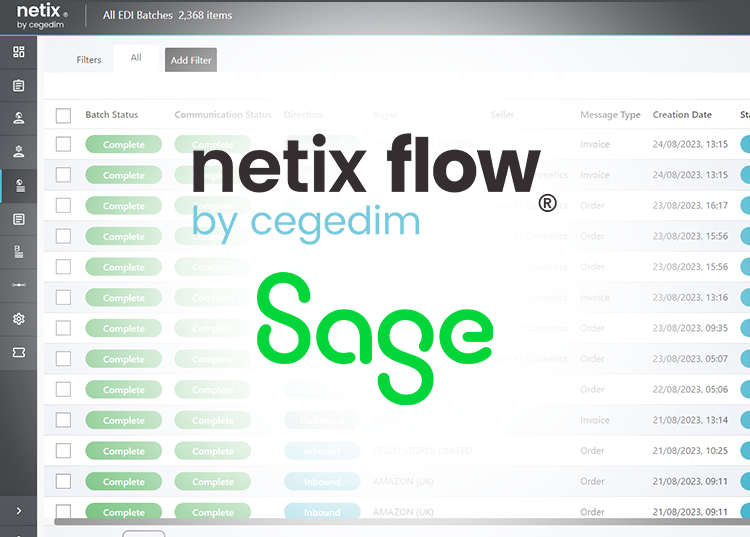Click Order message type in 21/08/2023, 10:25 row
The height and width of the screenshot is (537, 750).
pos(592,450)
